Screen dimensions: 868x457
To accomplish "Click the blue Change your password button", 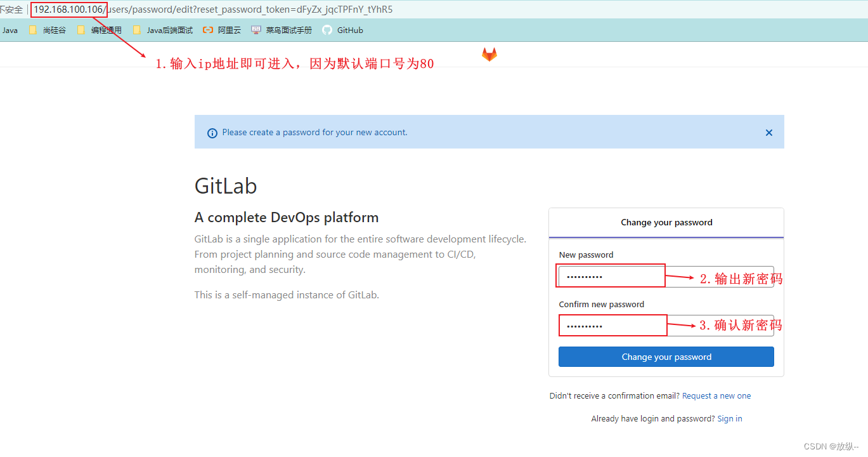I will 666,357.
